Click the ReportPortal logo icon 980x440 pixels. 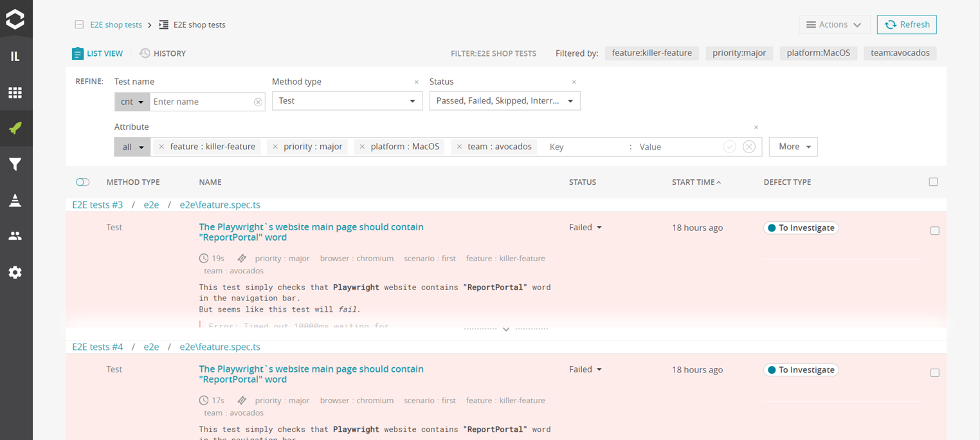(x=15, y=19)
